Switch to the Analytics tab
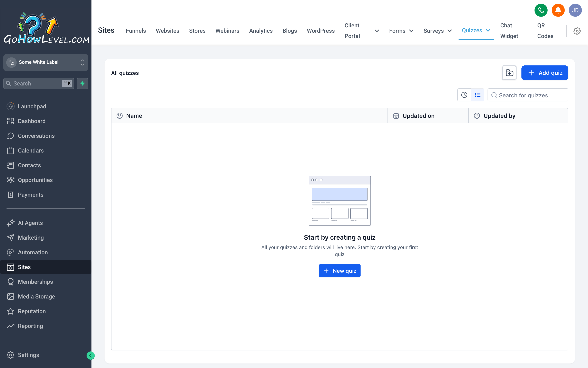Image resolution: width=588 pixels, height=368 pixels. (x=261, y=31)
